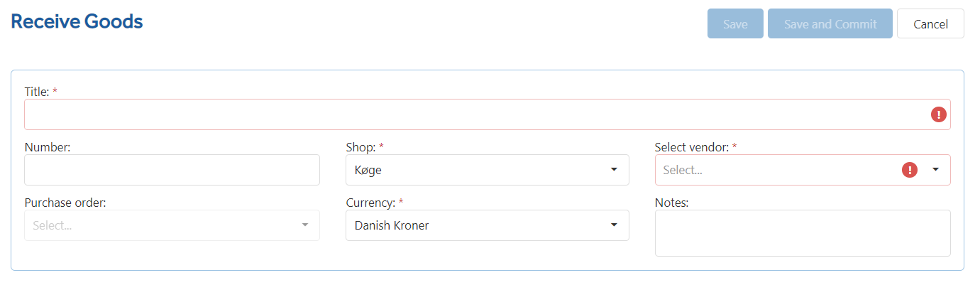Click the Save button
This screenshot has height=290, width=980.
tap(735, 23)
